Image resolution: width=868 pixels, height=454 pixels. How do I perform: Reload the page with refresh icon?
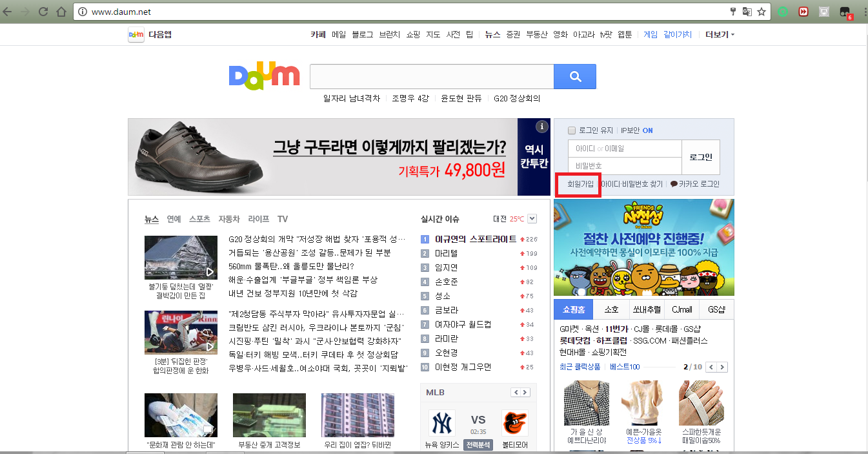pyautogui.click(x=44, y=12)
